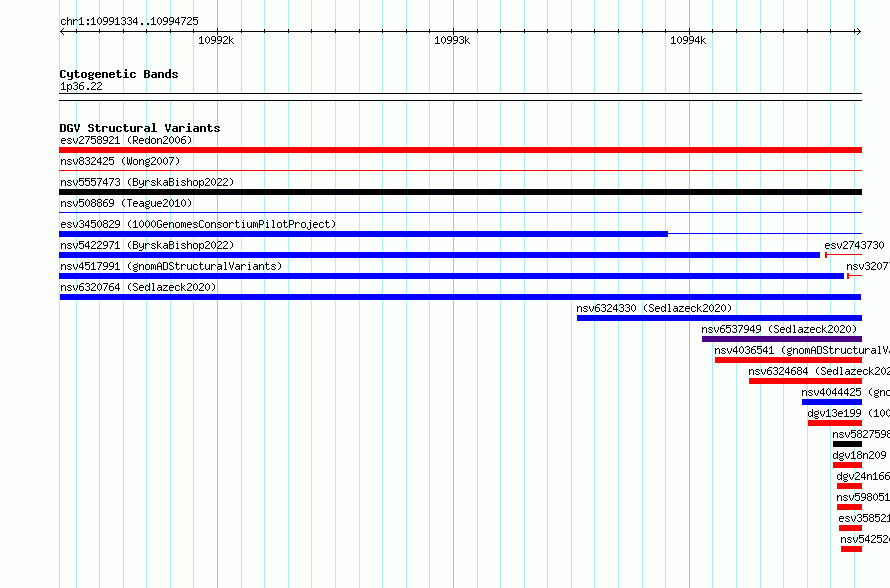Screen dimensions: 890x588
Task: Select the short black nsv5827598 bar
Action: click(847, 444)
